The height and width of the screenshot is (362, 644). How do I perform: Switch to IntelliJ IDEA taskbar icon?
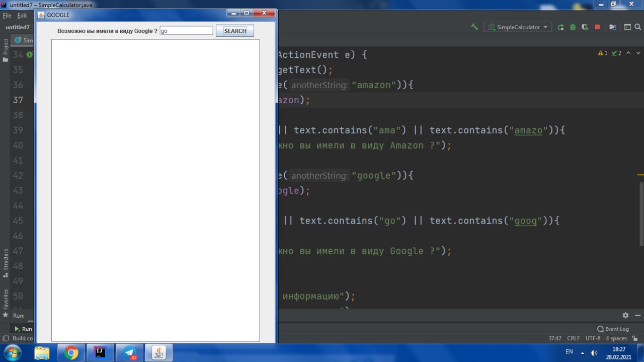tap(100, 352)
